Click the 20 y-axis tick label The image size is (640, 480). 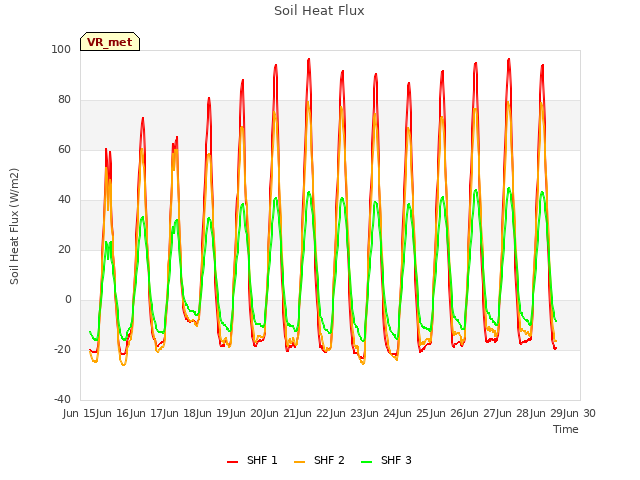point(64,249)
